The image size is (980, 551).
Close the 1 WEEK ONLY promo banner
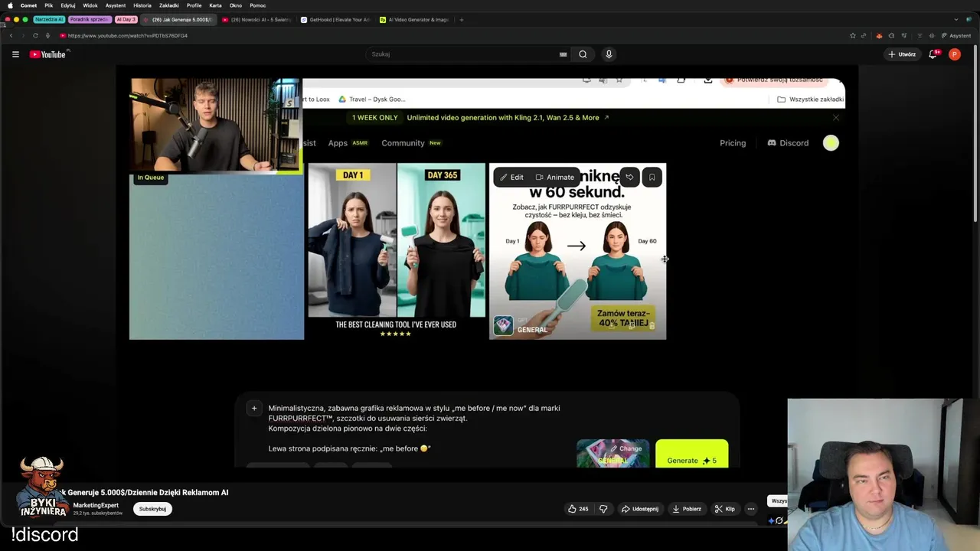coord(836,118)
